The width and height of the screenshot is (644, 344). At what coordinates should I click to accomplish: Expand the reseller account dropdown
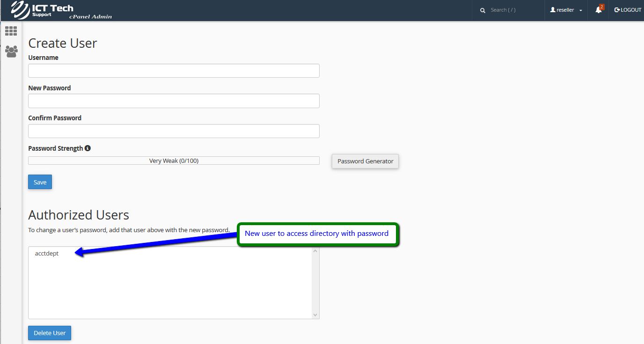[566, 10]
